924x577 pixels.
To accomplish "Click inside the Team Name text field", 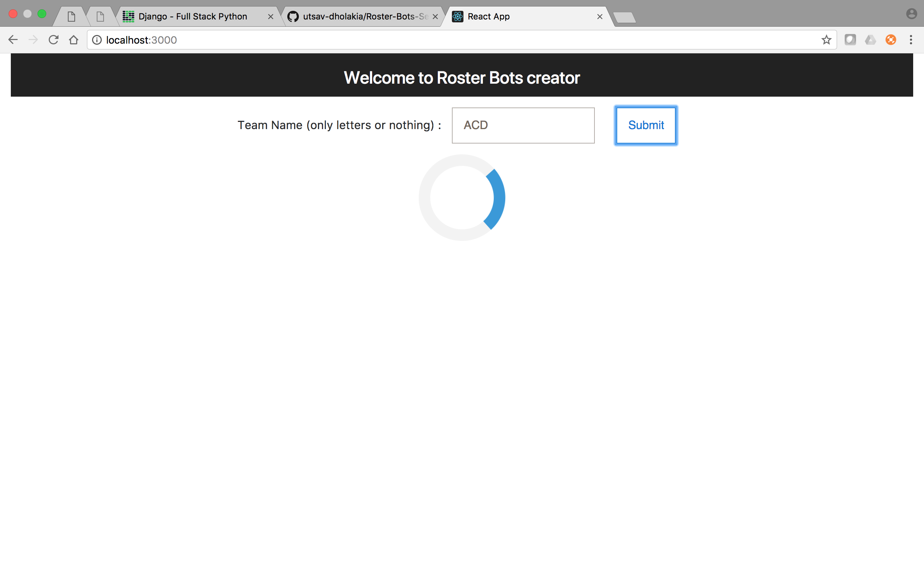I will click(522, 125).
